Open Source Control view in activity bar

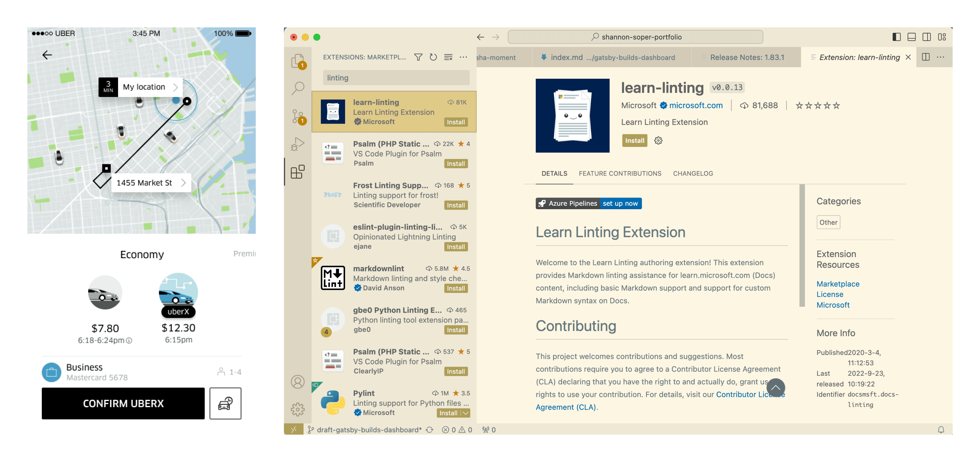(x=298, y=116)
